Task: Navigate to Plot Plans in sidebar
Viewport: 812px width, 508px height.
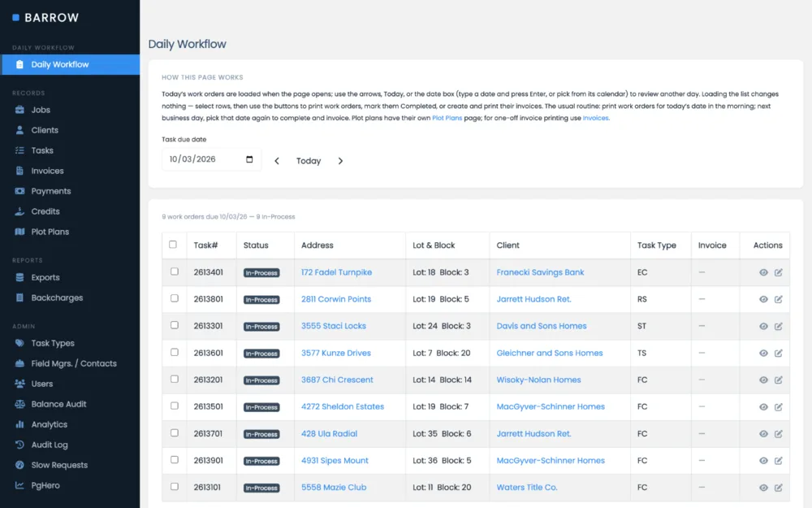Action: tap(70, 232)
